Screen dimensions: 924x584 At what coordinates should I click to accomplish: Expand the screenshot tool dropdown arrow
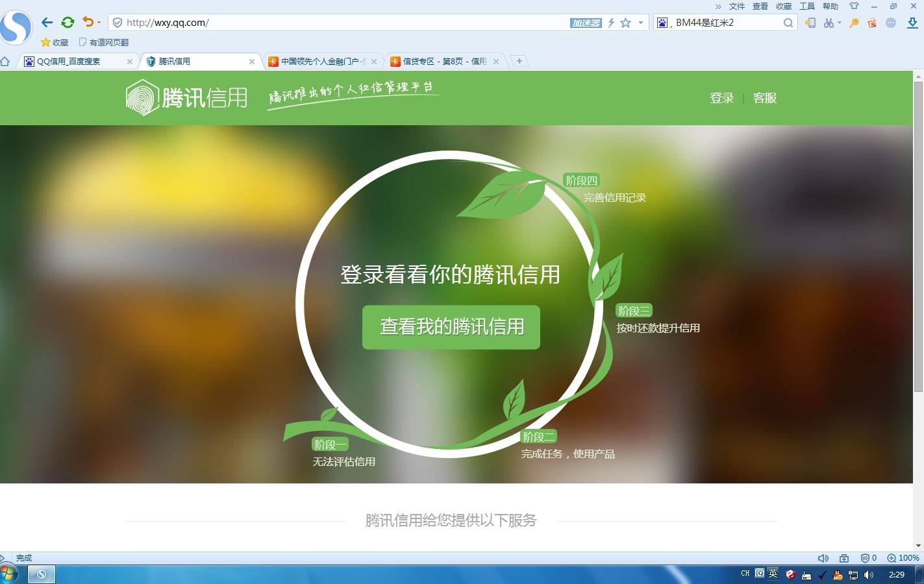(840, 23)
